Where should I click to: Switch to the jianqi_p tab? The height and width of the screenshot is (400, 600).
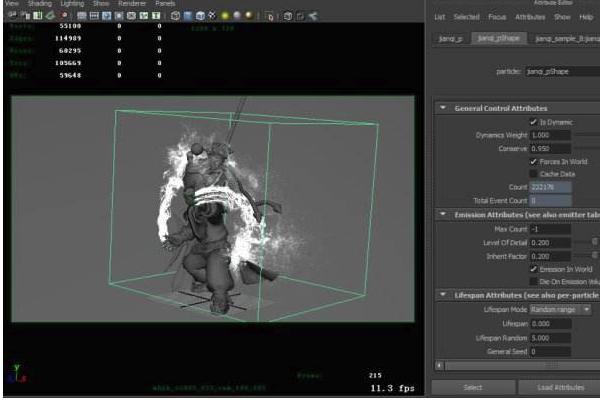pyautogui.click(x=451, y=38)
